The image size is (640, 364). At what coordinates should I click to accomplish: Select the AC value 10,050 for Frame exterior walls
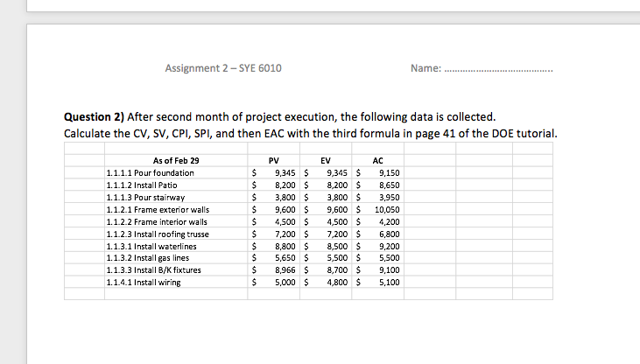(387, 210)
